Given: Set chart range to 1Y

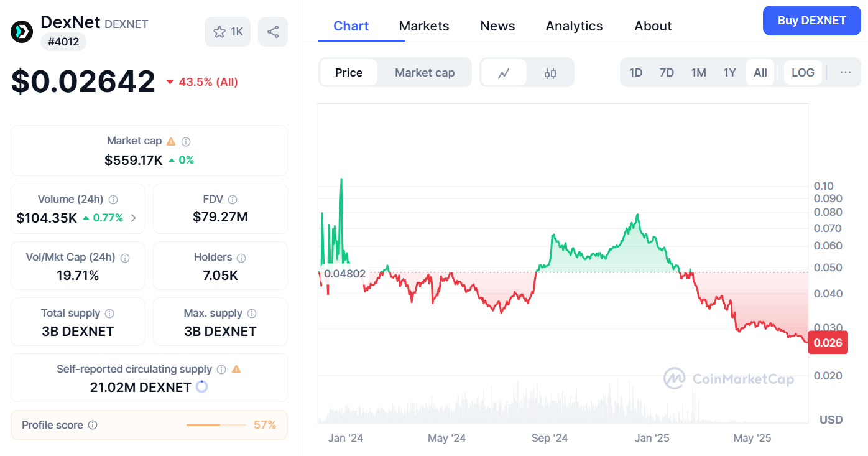Looking at the screenshot, I should [x=730, y=73].
